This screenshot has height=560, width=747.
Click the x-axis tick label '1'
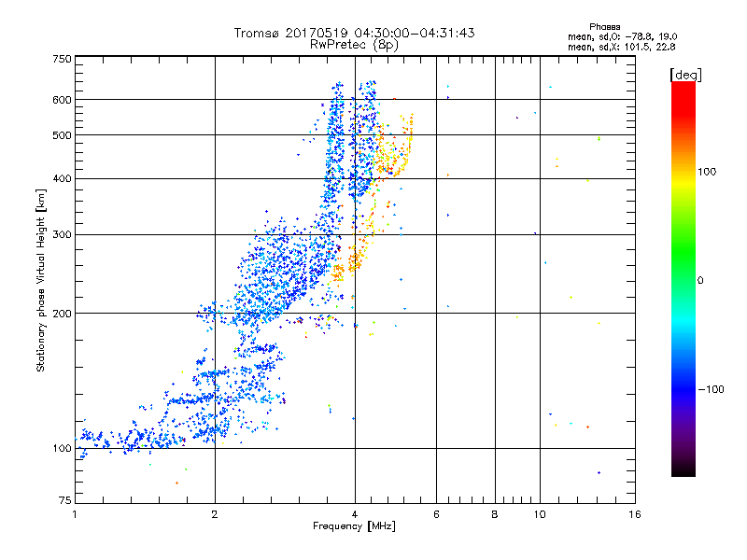(75, 514)
